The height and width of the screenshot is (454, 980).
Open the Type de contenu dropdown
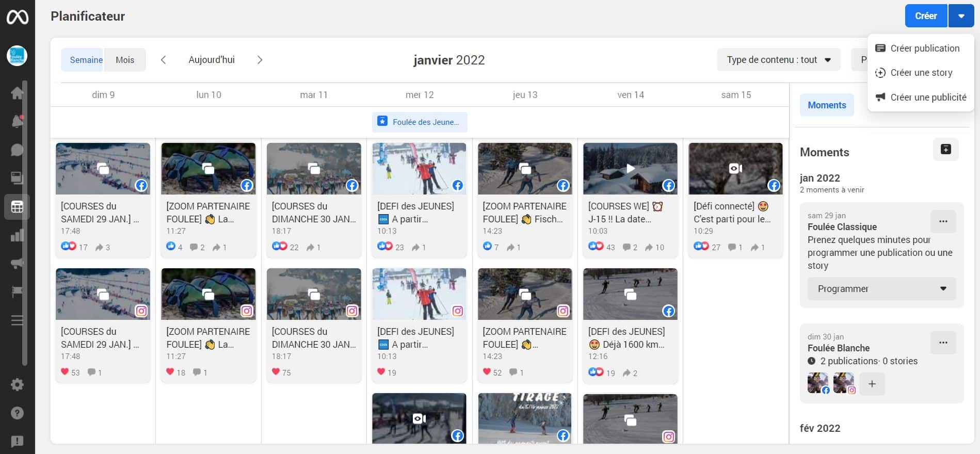(778, 60)
